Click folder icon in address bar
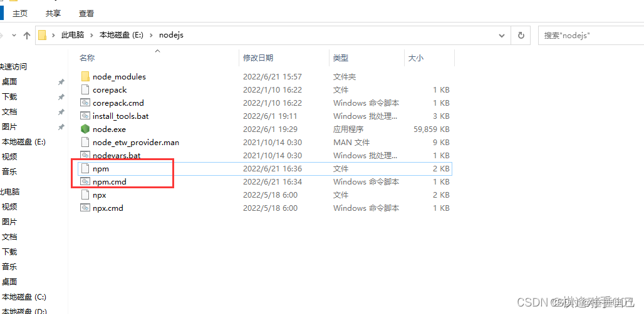 click(x=42, y=35)
